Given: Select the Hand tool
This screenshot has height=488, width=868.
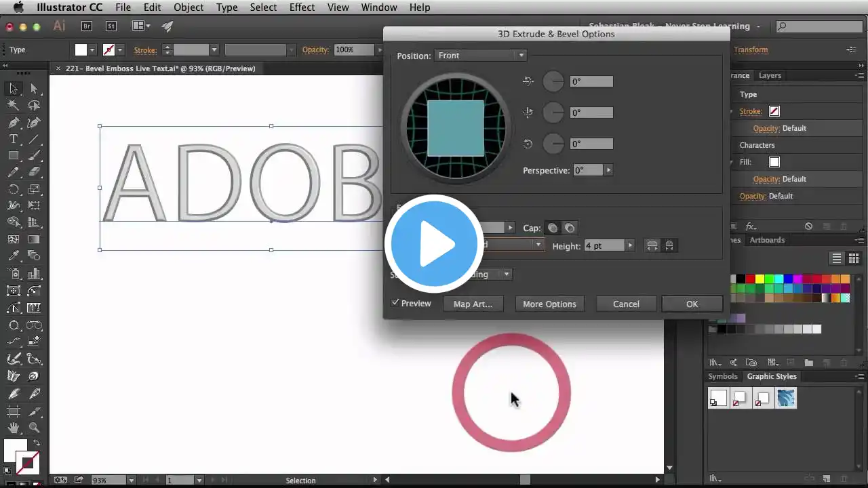Looking at the screenshot, I should [13, 428].
